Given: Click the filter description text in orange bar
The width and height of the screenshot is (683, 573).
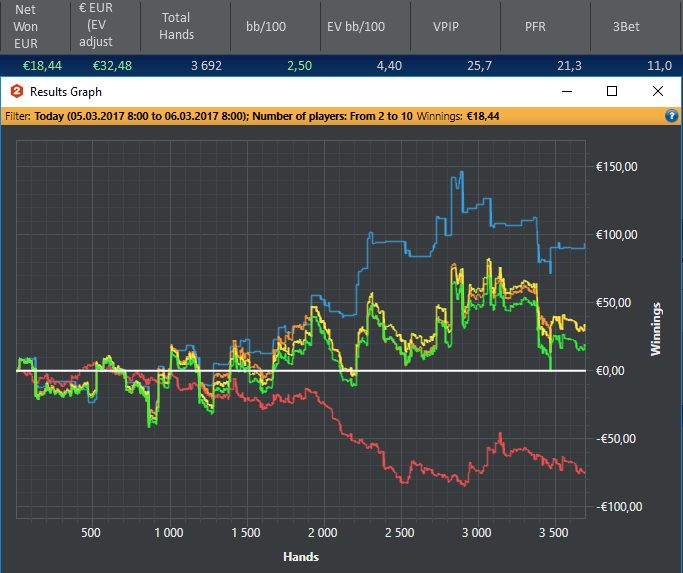Looking at the screenshot, I should tap(208, 116).
